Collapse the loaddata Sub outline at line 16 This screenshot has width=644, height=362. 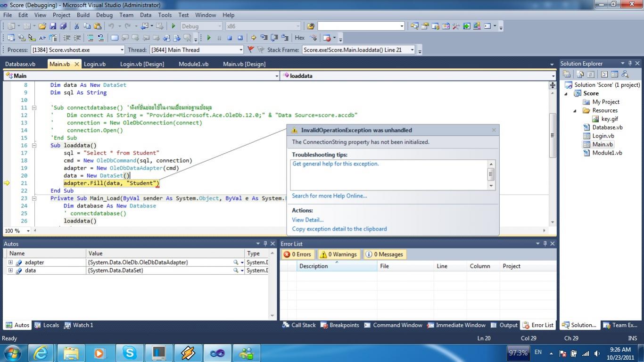click(x=34, y=146)
